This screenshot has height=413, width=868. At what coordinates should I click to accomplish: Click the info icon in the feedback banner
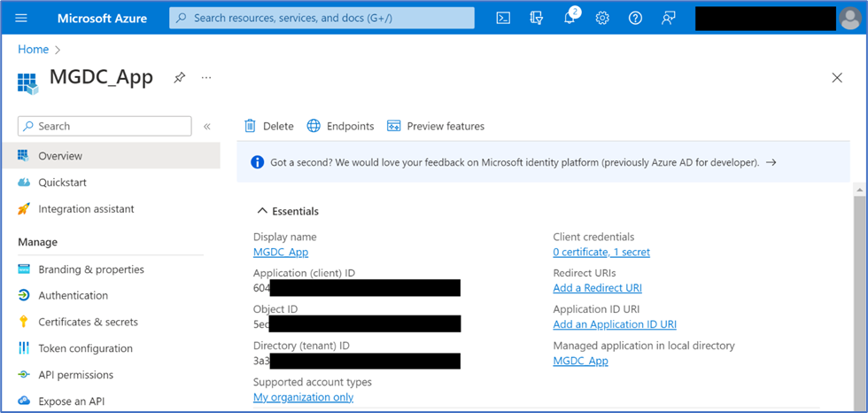pyautogui.click(x=257, y=162)
